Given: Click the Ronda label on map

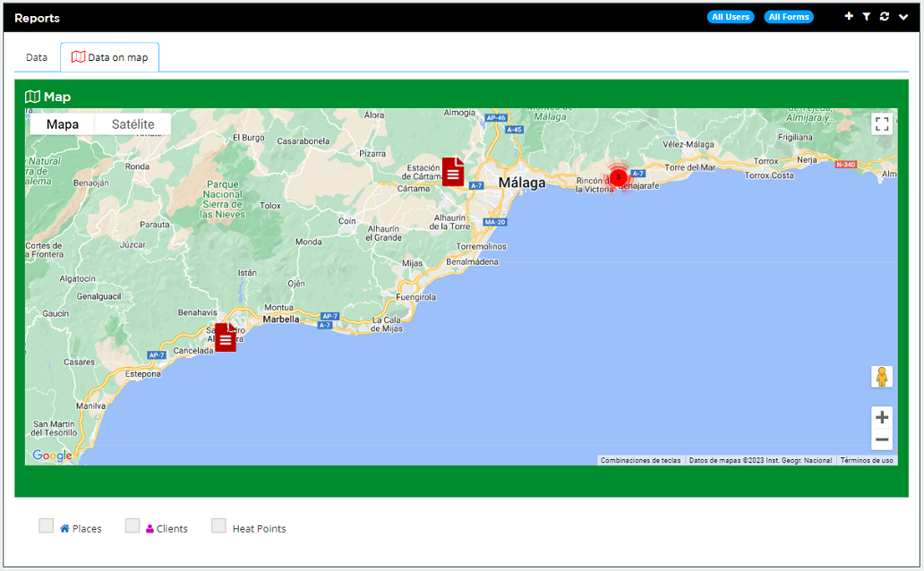Looking at the screenshot, I should point(137,166).
